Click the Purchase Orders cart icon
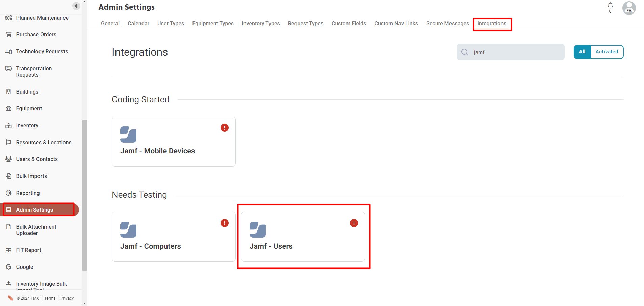 pyautogui.click(x=9, y=34)
